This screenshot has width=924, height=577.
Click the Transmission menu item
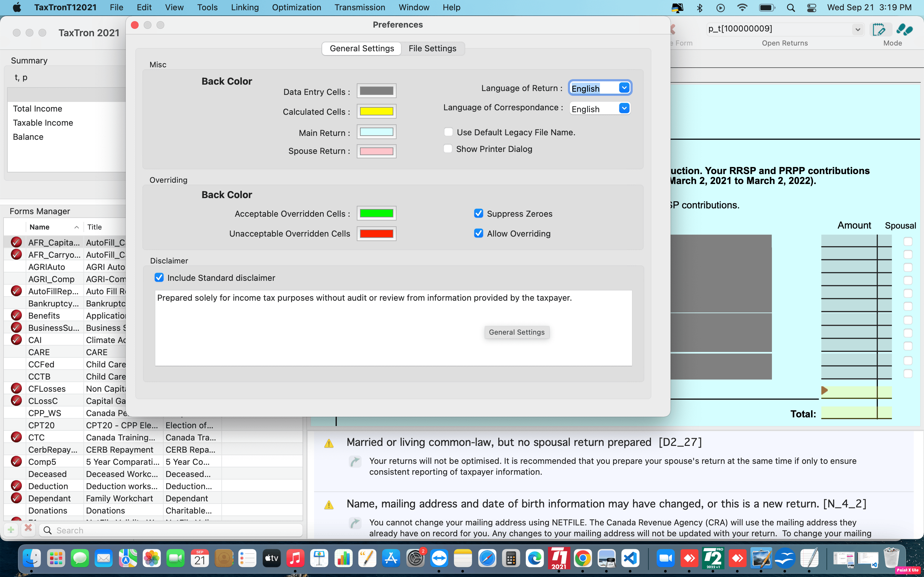pyautogui.click(x=359, y=7)
